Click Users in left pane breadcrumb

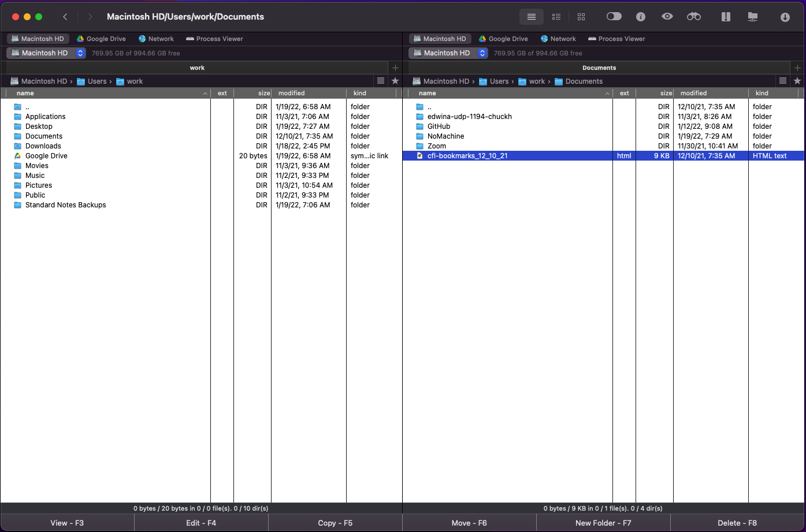pyautogui.click(x=92, y=81)
